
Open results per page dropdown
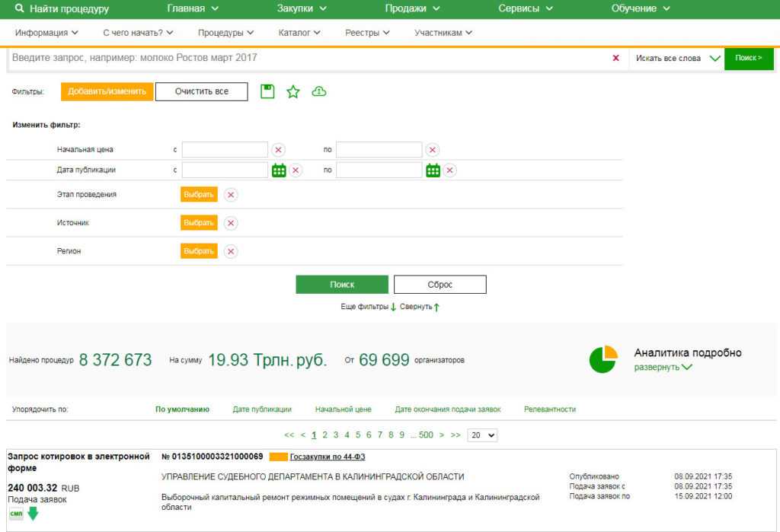pos(481,435)
